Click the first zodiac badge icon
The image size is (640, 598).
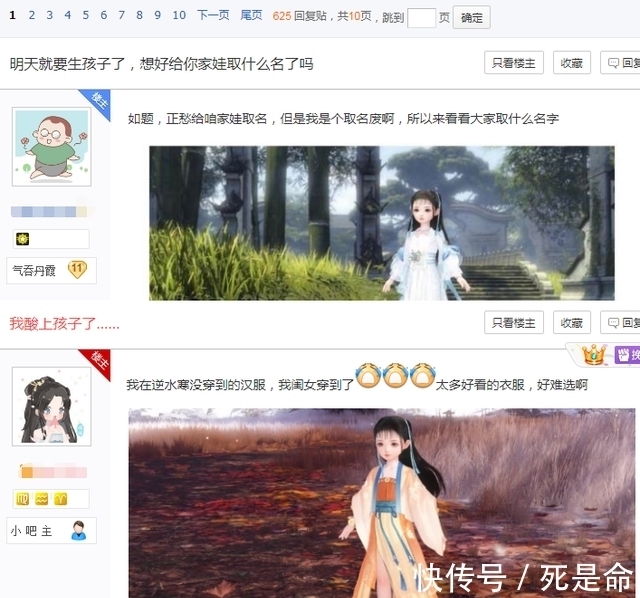[x=22, y=499]
